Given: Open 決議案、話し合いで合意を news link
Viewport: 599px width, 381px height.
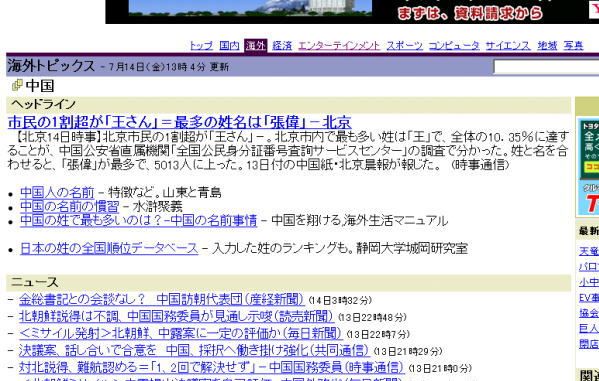Looking at the screenshot, I should (194, 350).
